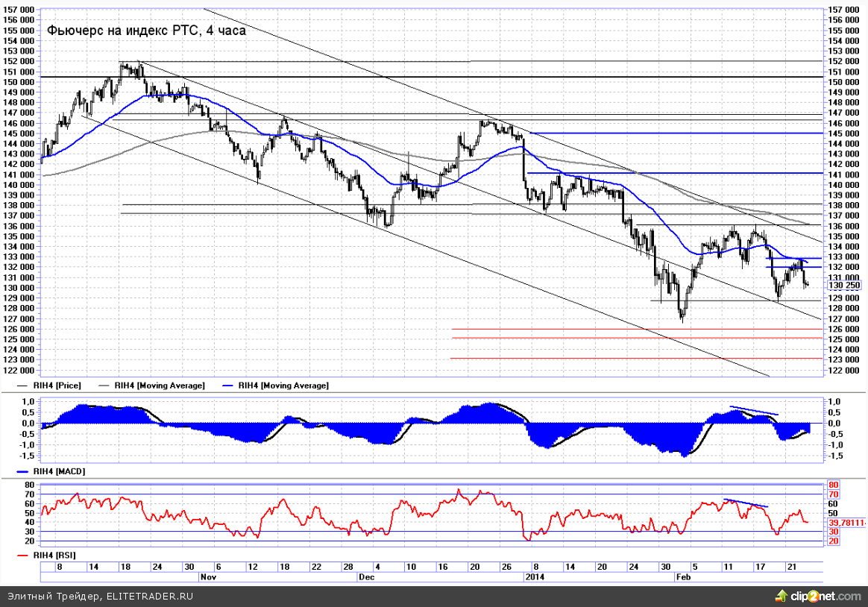Click the Dec month marker on time axis
Screen dimensions: 868x607
(366, 577)
